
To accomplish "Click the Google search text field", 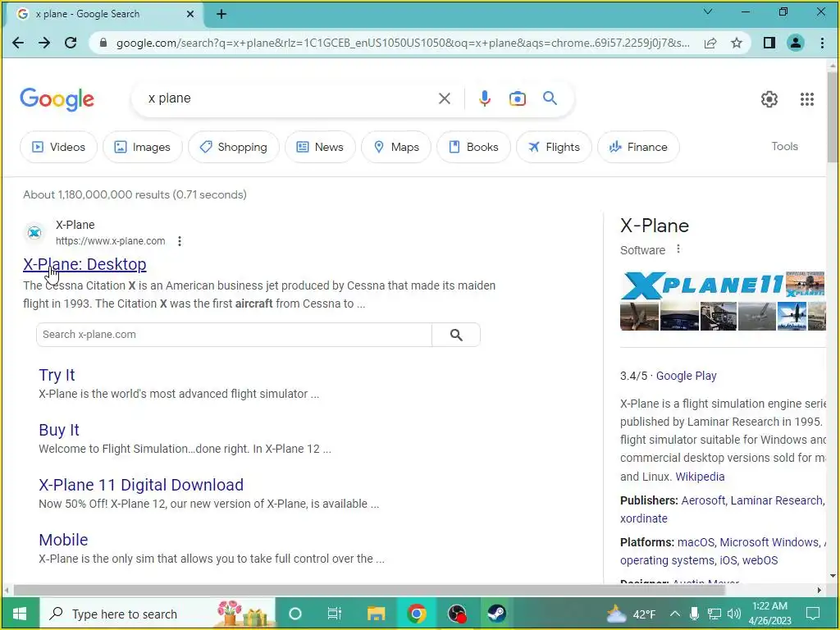I will pyautogui.click(x=290, y=98).
